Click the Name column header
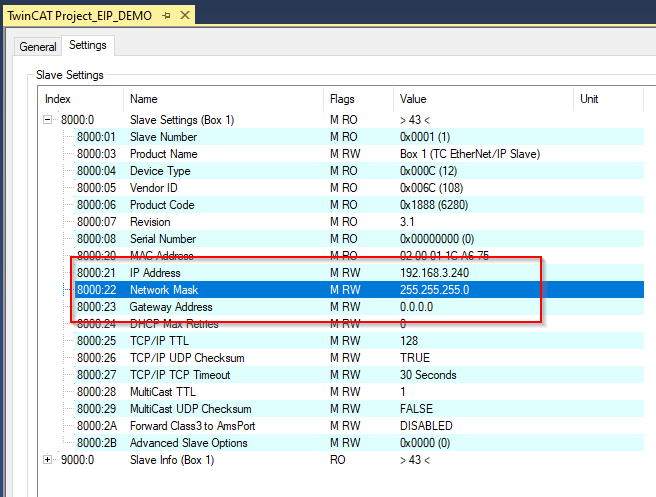The image size is (656, 497). tap(223, 99)
